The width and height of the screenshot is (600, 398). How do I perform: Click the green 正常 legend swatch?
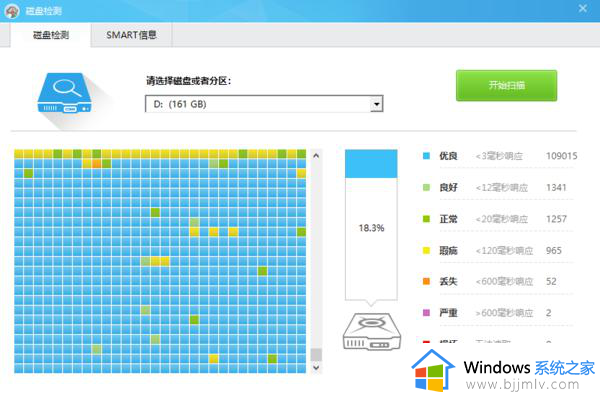click(x=426, y=219)
